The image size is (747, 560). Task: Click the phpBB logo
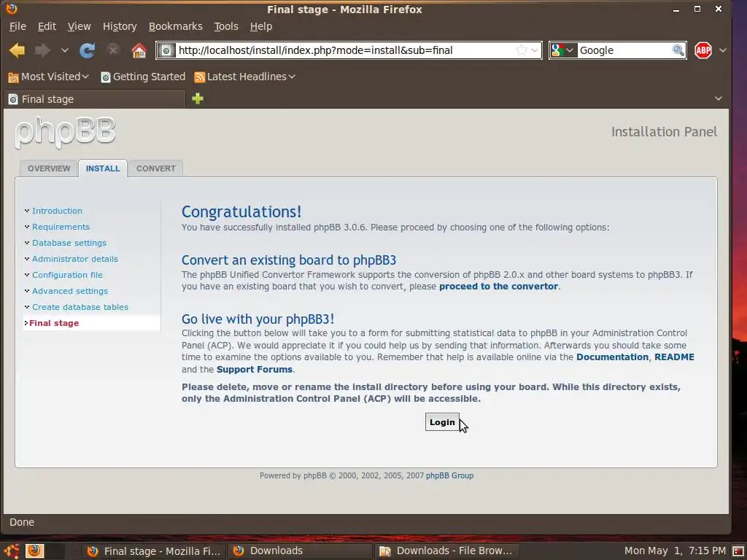pos(65,133)
